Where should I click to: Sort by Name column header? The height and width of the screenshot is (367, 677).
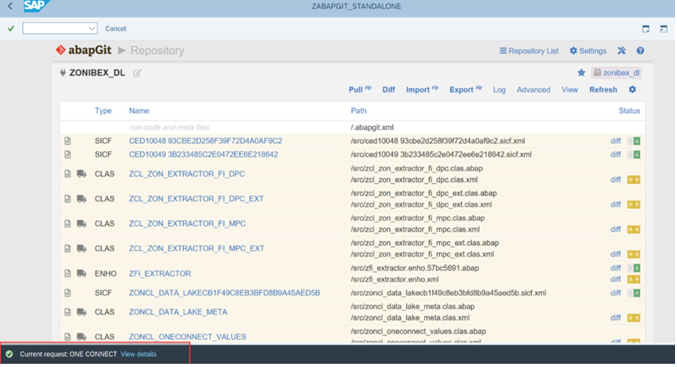point(139,111)
